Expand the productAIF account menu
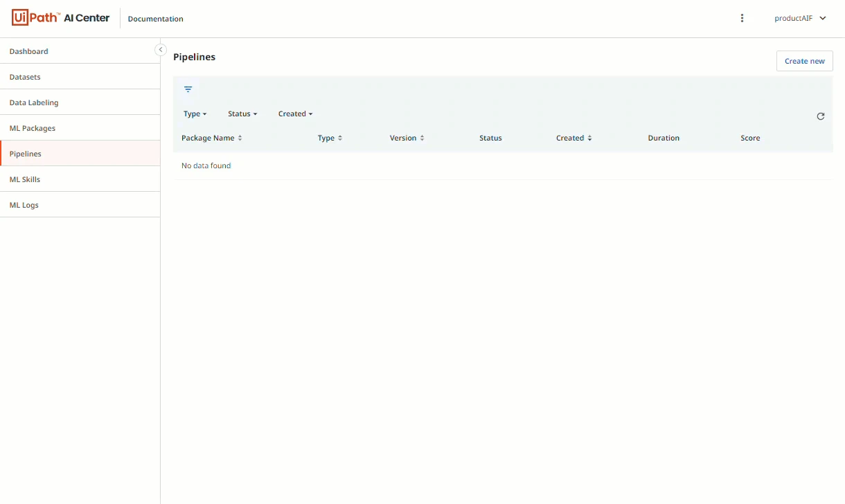Screen dimensions: 845x504 point(800,18)
